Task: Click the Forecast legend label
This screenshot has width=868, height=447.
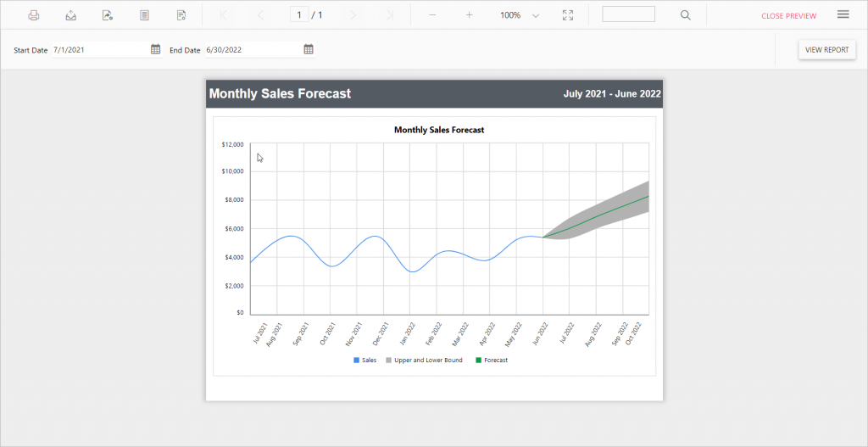Action: coord(496,360)
